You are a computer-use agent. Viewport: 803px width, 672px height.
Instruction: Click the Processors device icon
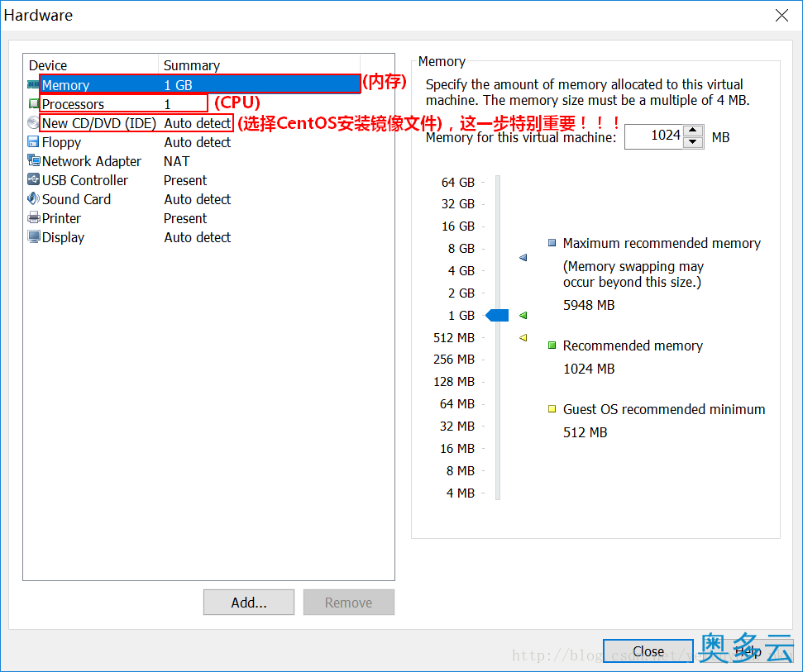[x=33, y=104]
